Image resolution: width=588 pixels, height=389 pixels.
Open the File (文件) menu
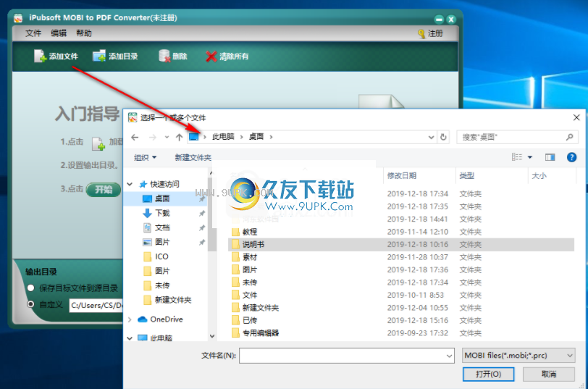(33, 33)
